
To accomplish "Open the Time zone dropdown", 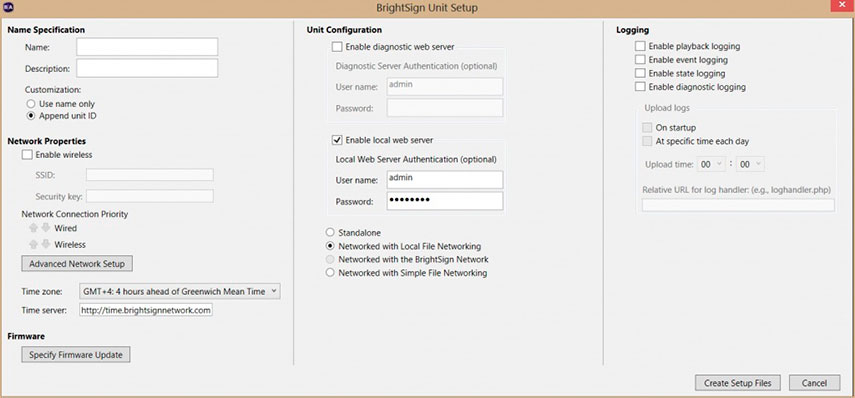I will click(180, 292).
